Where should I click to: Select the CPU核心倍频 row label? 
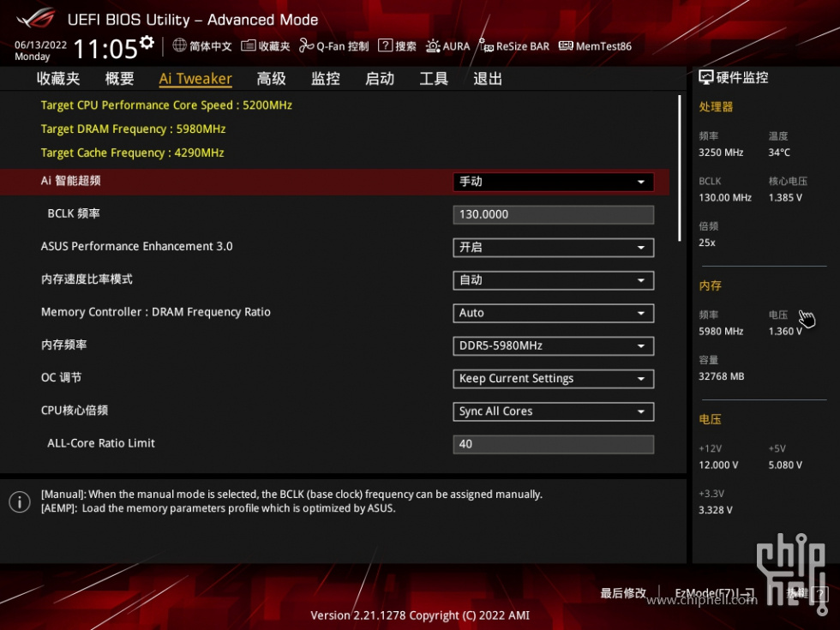point(75,411)
